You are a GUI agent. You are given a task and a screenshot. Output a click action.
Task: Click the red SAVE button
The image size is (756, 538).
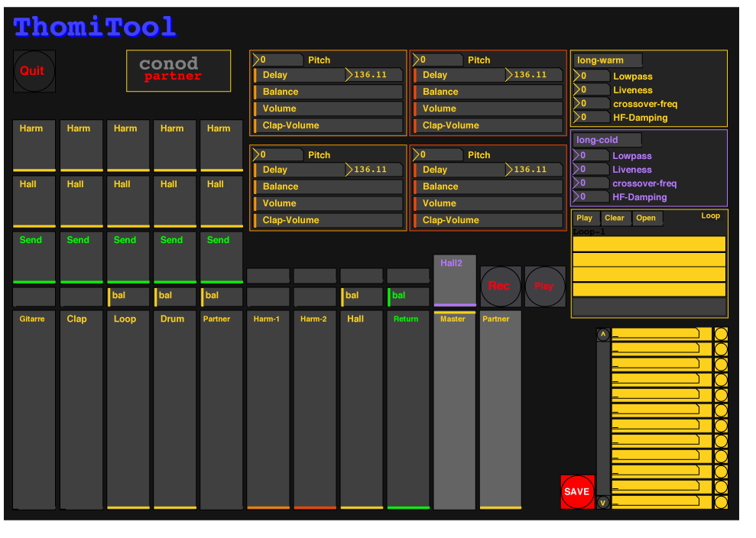click(x=578, y=491)
